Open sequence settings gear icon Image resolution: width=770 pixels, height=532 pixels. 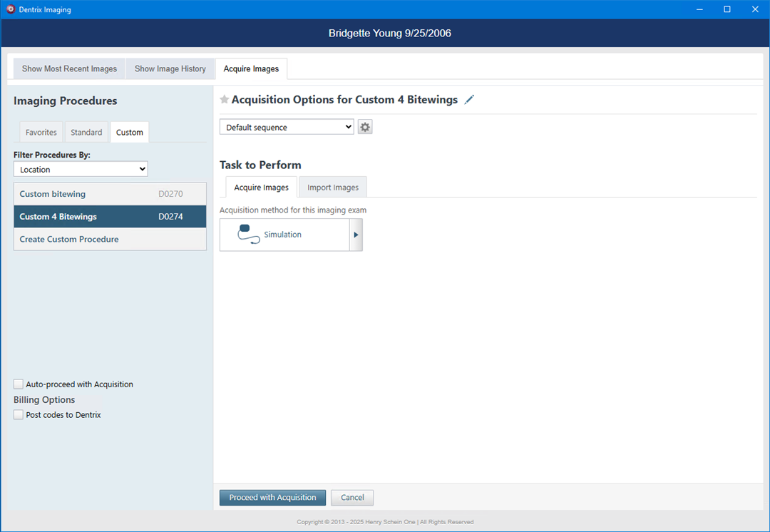click(365, 127)
